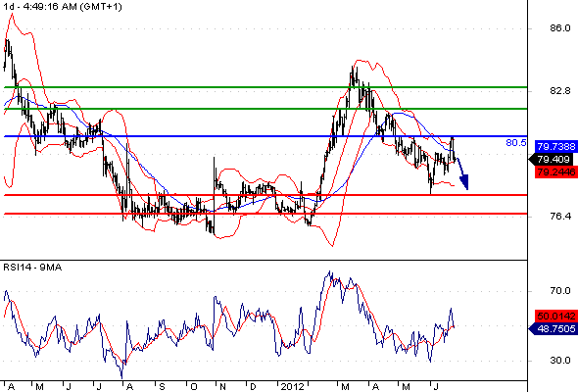This screenshot has height=392, width=578.
Task: Click the 86.0 price axis label
Action: (560, 28)
